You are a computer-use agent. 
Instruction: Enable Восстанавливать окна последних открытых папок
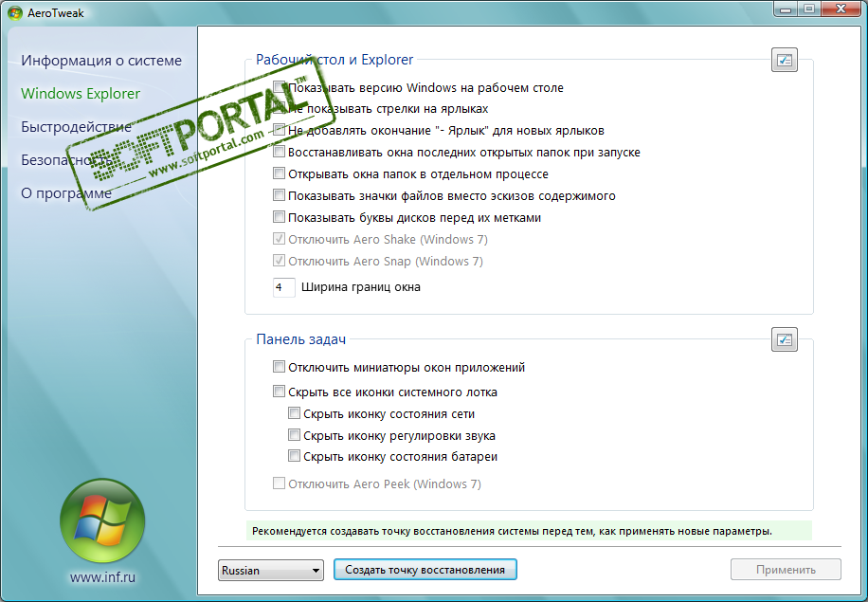(x=279, y=151)
